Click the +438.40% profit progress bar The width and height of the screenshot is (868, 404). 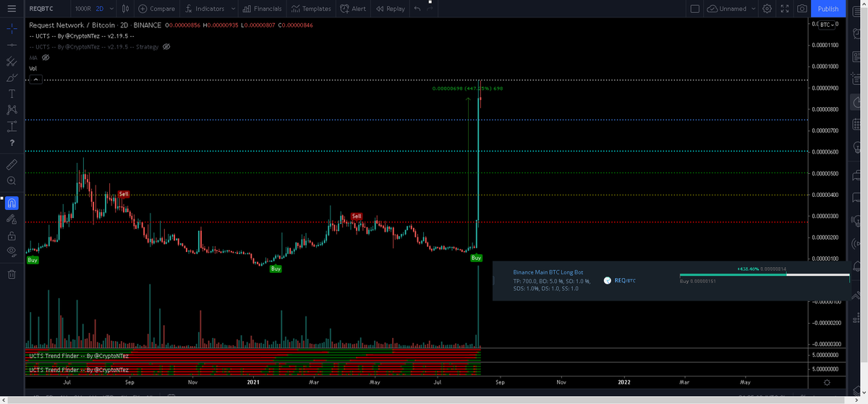click(x=764, y=274)
